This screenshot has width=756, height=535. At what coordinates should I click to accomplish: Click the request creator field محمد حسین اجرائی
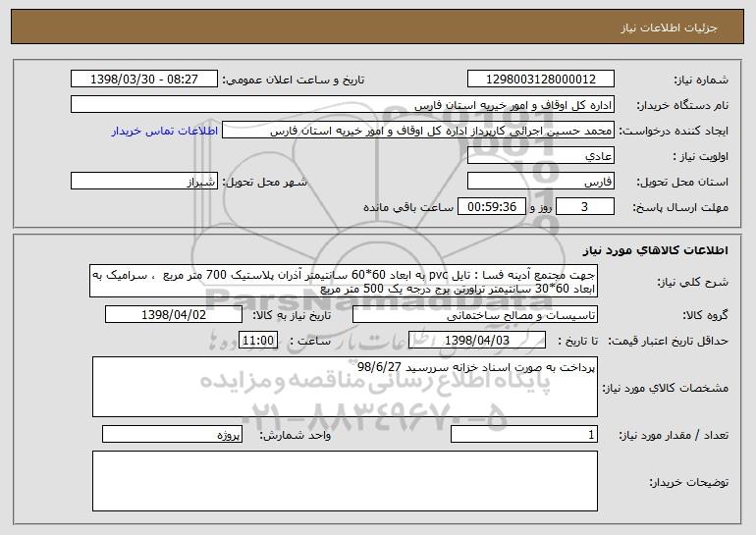(x=418, y=131)
